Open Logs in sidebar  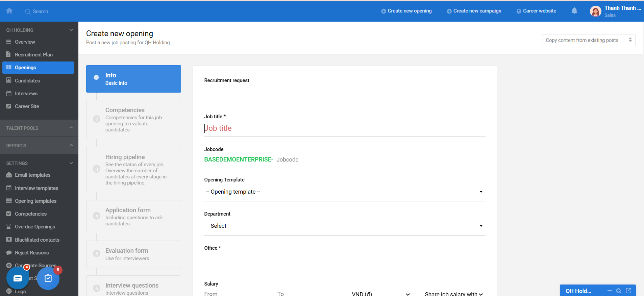(x=20, y=291)
